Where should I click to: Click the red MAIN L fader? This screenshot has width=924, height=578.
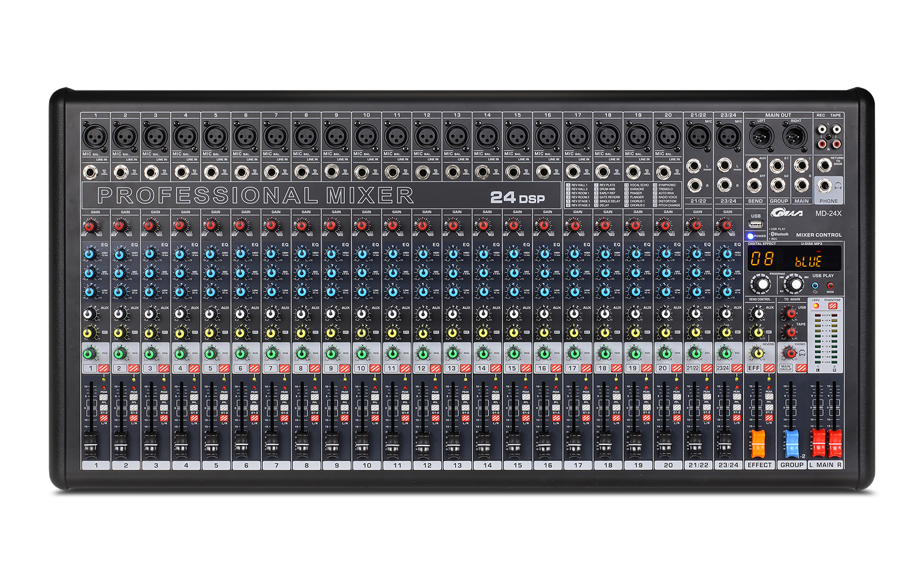(818, 444)
